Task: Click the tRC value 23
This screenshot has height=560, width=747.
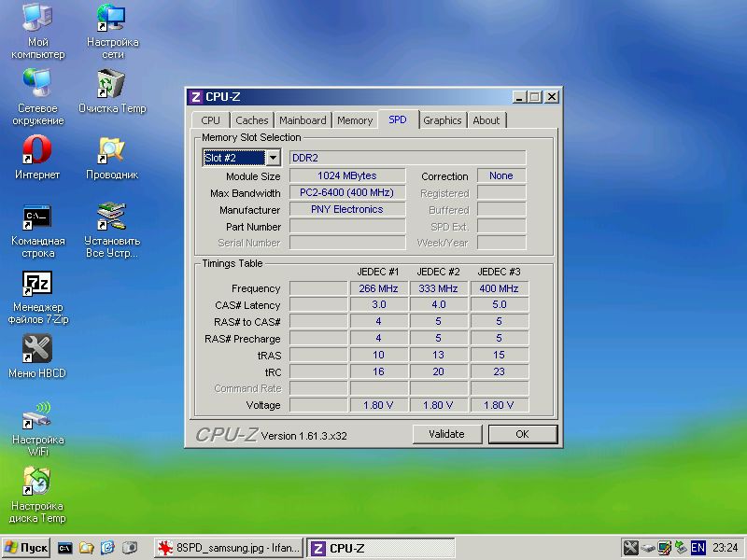Action: [500, 371]
